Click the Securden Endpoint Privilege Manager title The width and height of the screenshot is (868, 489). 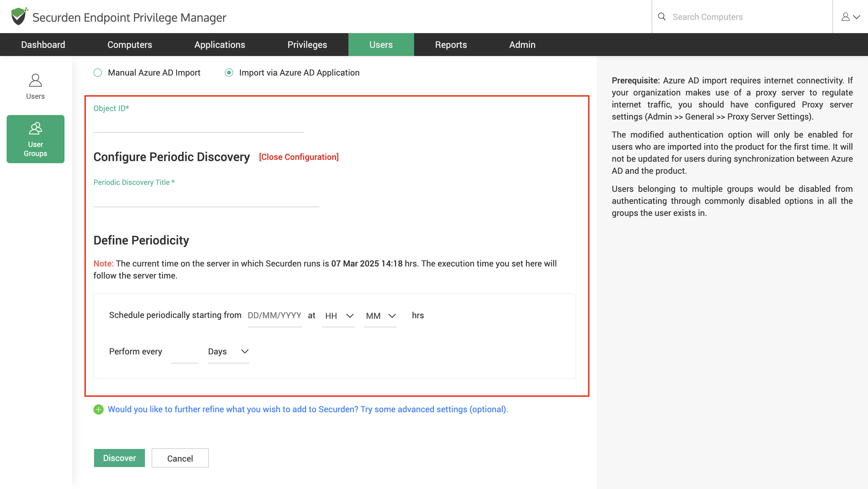129,17
